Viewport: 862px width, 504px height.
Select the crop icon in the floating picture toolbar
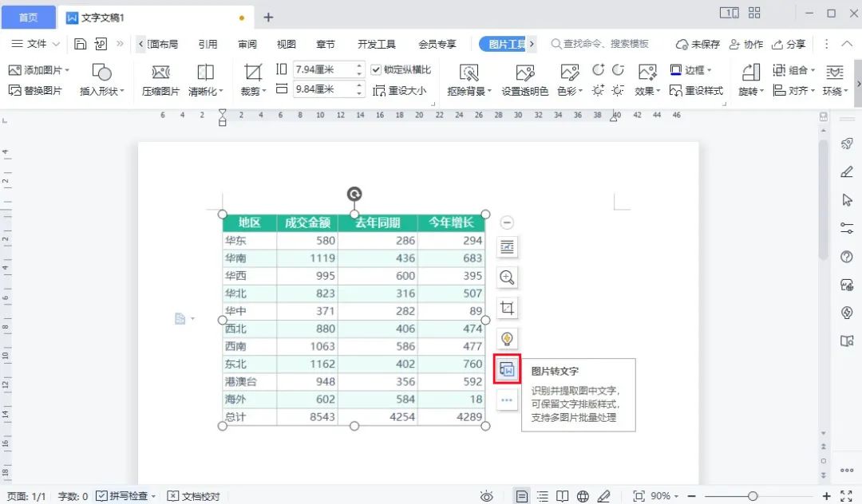pyautogui.click(x=506, y=307)
